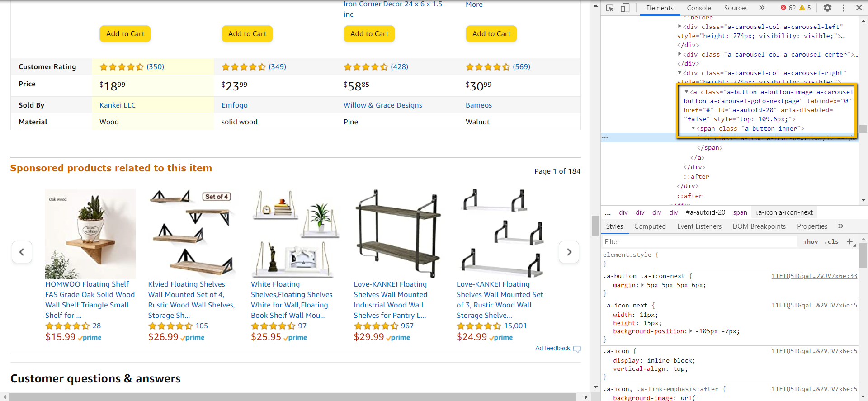This screenshot has height=401, width=868.
Task: Add the $23.99 Emfogo shelf to cart
Action: [247, 34]
